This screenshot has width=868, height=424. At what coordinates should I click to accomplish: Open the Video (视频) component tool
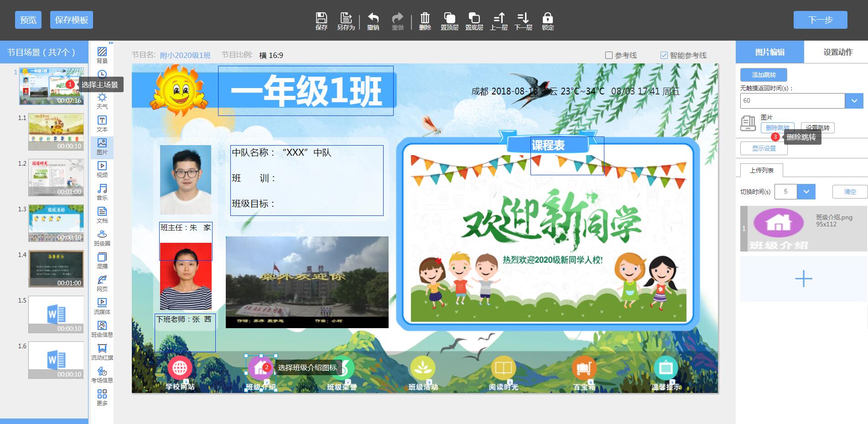tap(102, 169)
